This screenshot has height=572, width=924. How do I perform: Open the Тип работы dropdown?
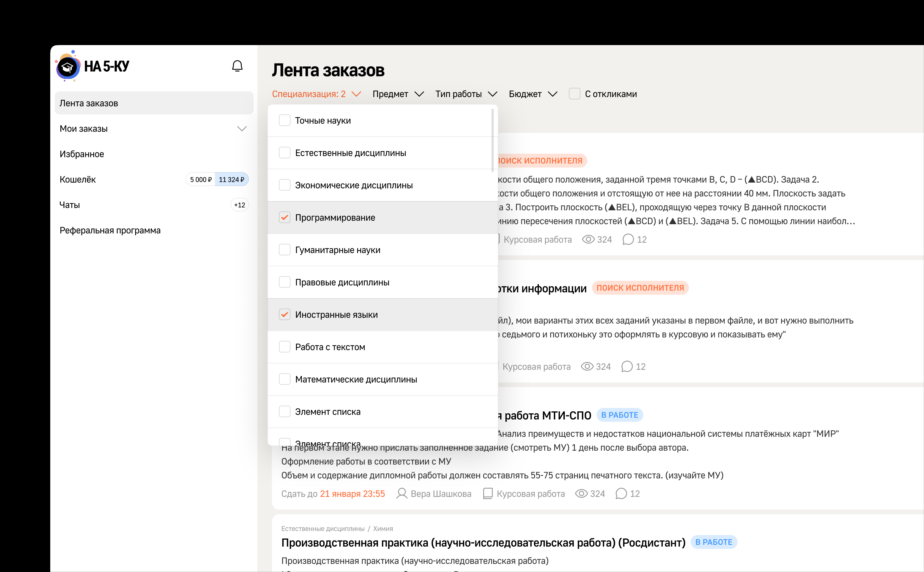(466, 94)
